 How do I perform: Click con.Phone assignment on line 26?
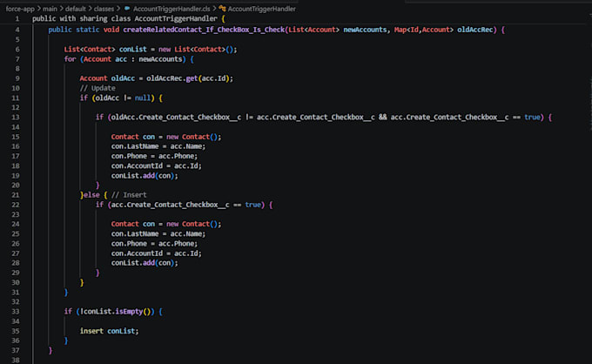pos(154,244)
